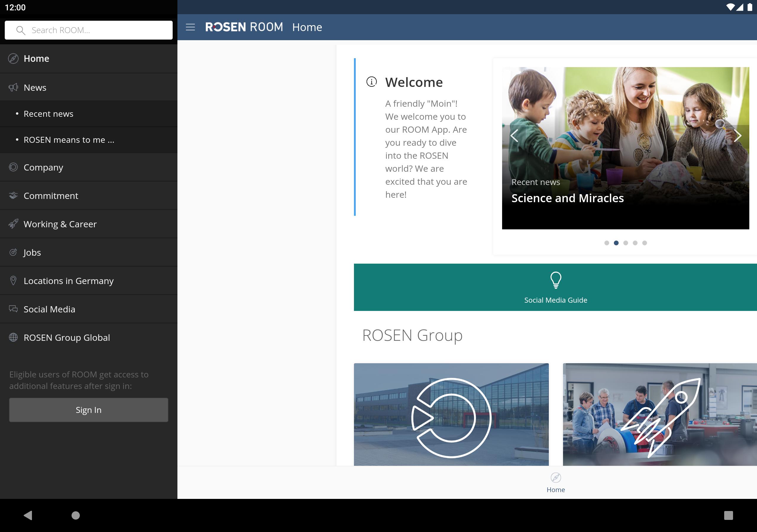Click the Welcome heading
Screen dimensions: 757x532
414,82
